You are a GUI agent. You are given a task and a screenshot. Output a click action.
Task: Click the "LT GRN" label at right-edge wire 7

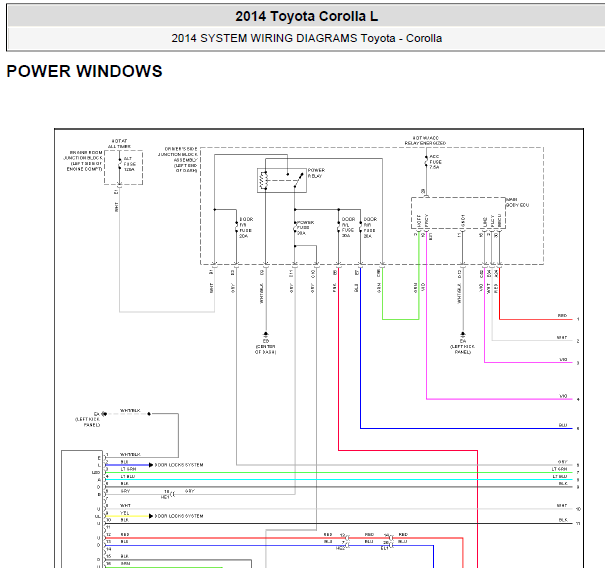tap(559, 469)
